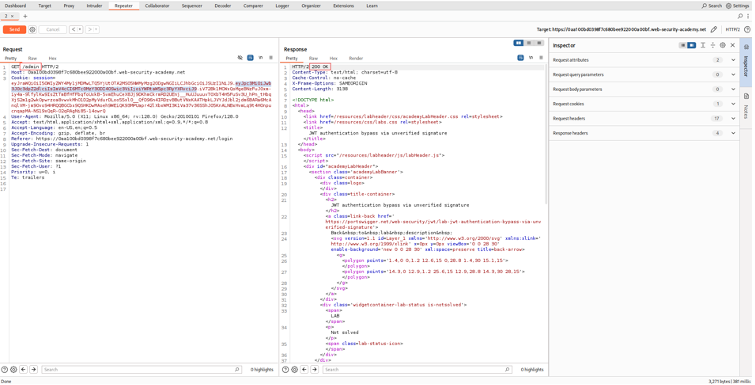Open response editor hamburger menu
Image resolution: width=755 pixels, height=385 pixels.
(x=541, y=57)
